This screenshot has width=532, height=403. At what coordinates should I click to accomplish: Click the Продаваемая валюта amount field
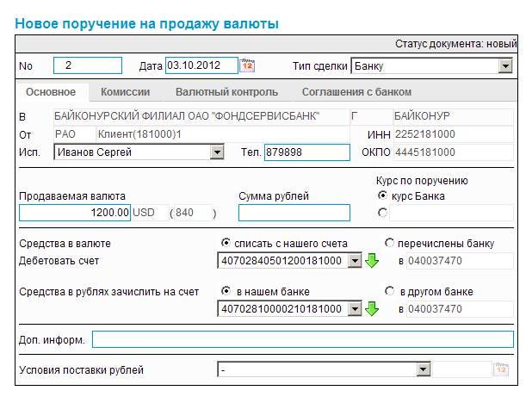point(75,213)
